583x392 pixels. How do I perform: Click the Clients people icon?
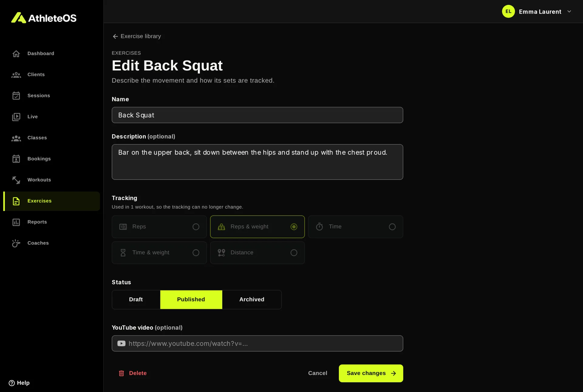(x=16, y=75)
